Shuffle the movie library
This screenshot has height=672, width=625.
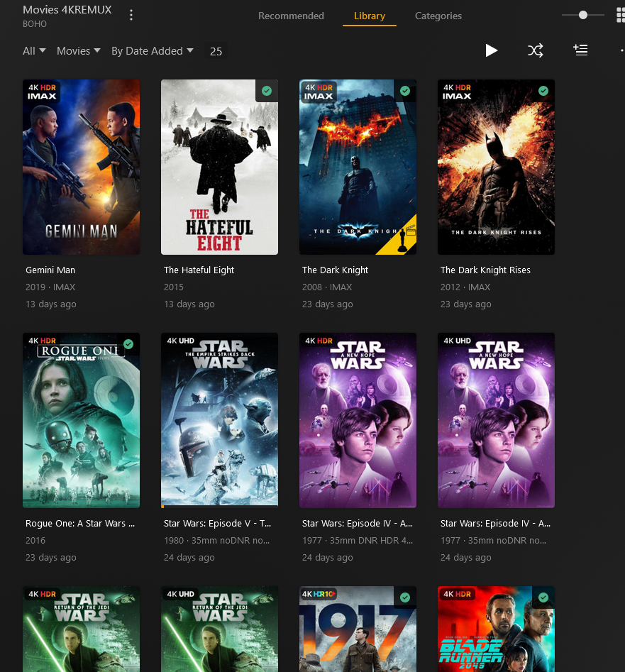(x=536, y=50)
